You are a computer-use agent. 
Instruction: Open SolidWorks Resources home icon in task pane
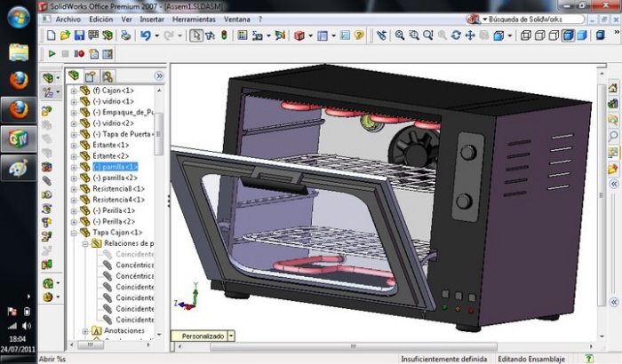click(613, 88)
